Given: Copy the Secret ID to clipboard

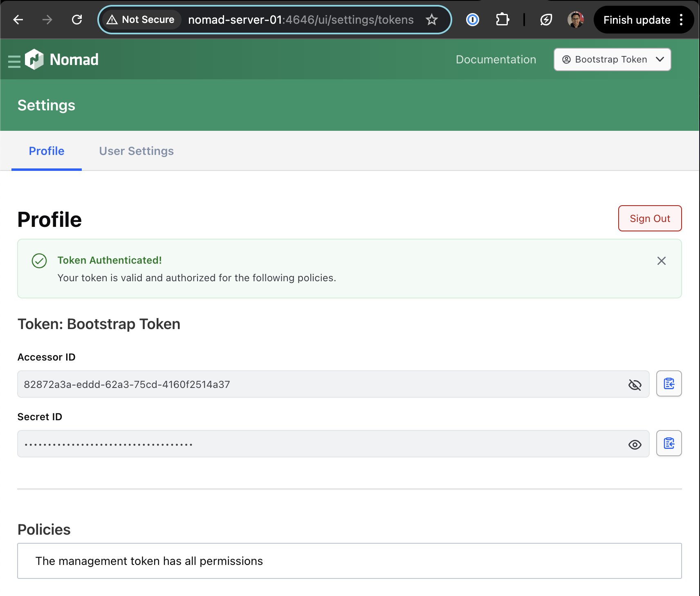Looking at the screenshot, I should (x=669, y=443).
